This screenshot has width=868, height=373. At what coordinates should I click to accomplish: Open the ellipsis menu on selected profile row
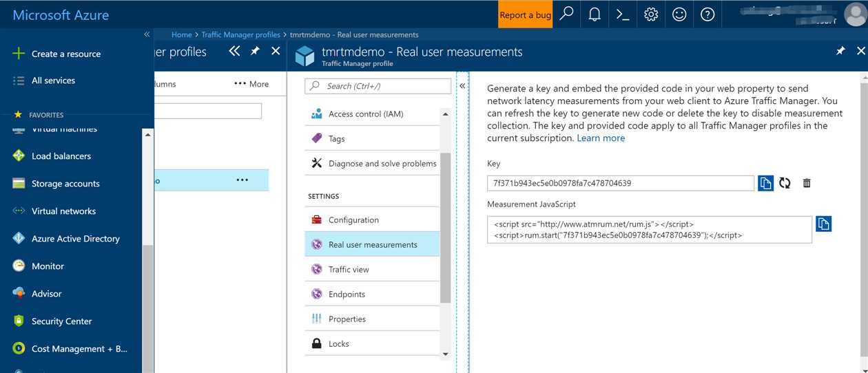click(242, 180)
